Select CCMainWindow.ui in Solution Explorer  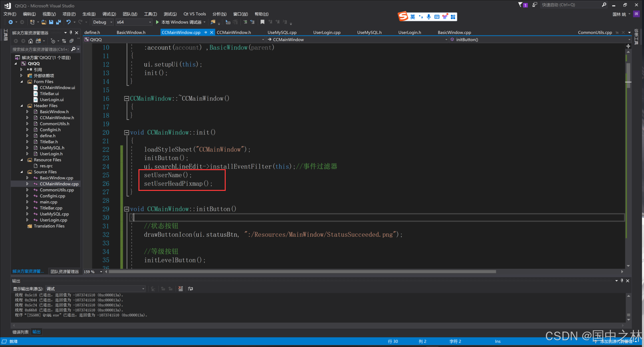(x=57, y=88)
